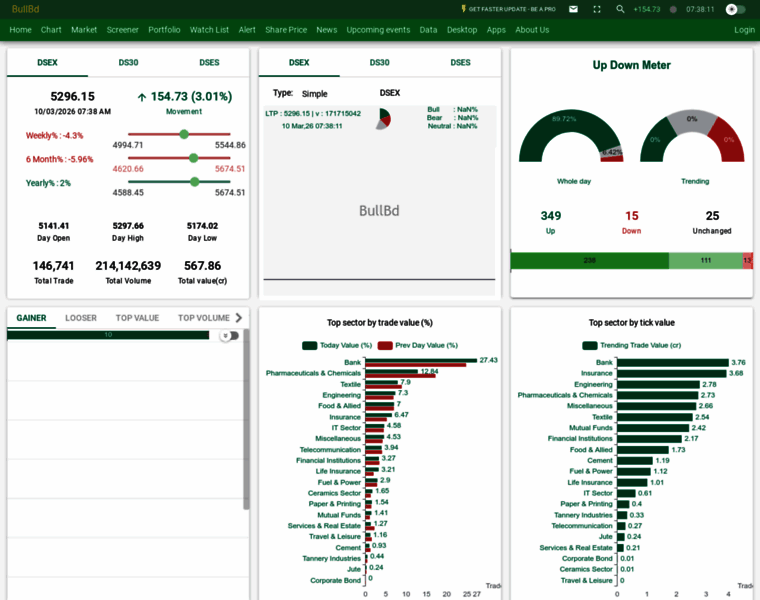The height and width of the screenshot is (600, 760).
Task: Toggle the dark mode switch
Action: tap(735, 9)
